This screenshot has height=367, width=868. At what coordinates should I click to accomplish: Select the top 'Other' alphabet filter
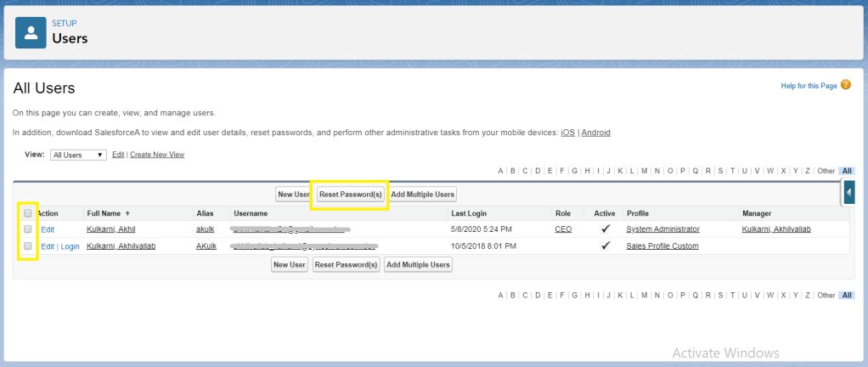[x=826, y=171]
